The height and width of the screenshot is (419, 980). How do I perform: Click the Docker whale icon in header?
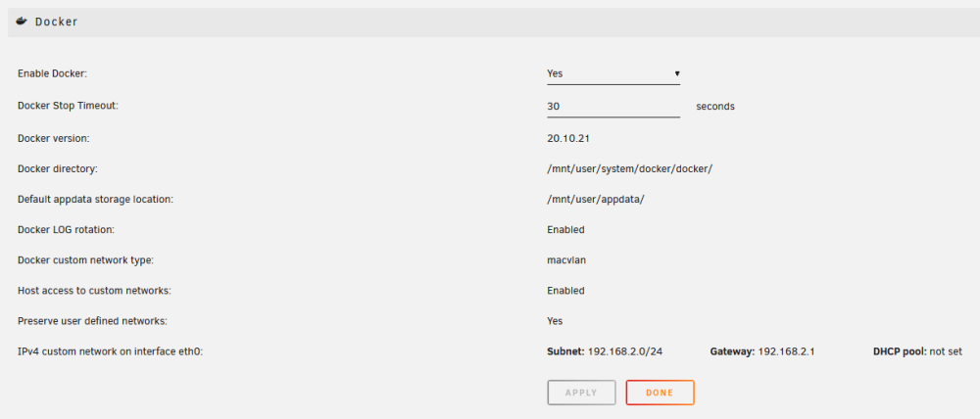22,22
